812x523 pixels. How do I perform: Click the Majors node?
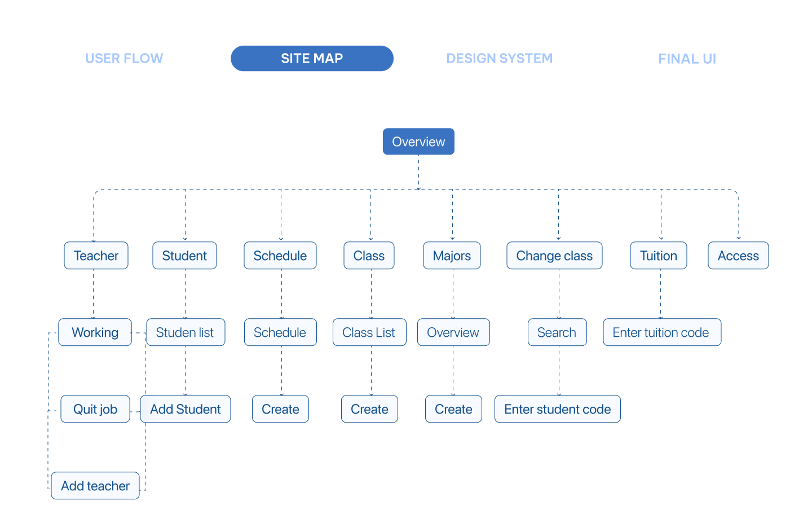452,256
